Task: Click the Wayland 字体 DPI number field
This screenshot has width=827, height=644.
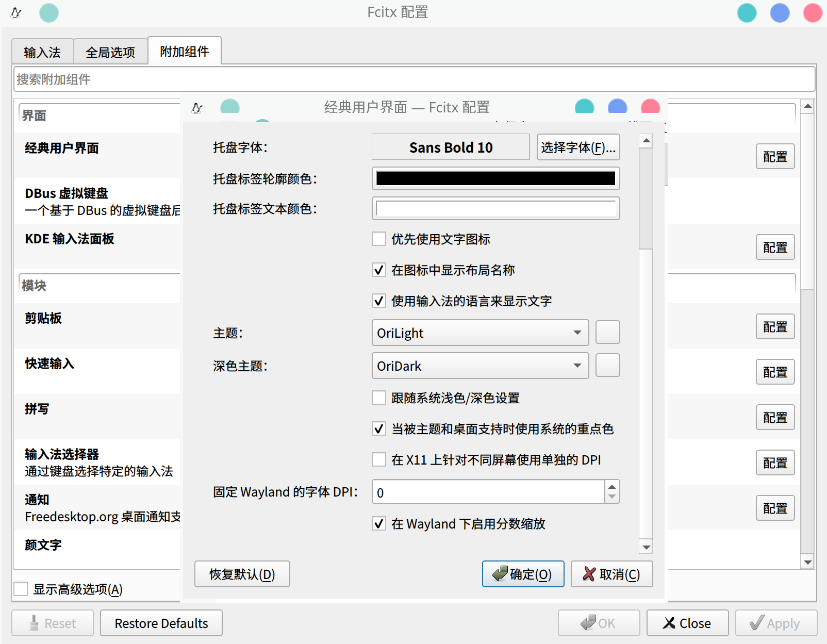Action: pos(488,492)
